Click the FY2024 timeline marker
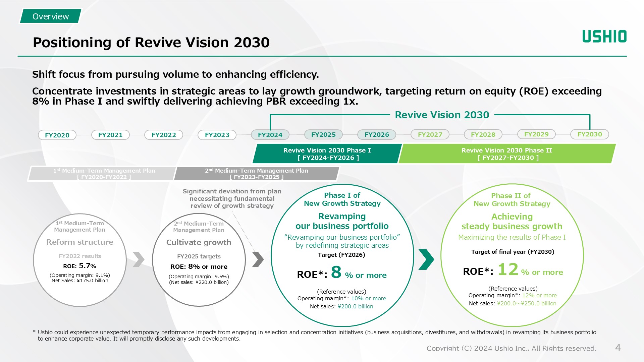644x362 pixels. click(270, 135)
